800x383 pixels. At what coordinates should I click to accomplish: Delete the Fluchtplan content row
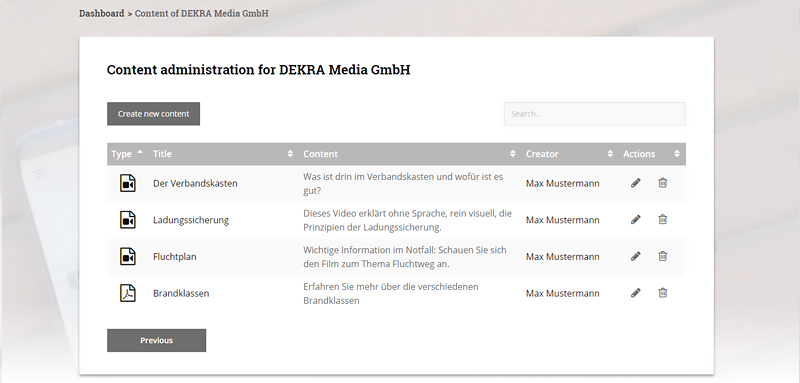click(x=662, y=256)
